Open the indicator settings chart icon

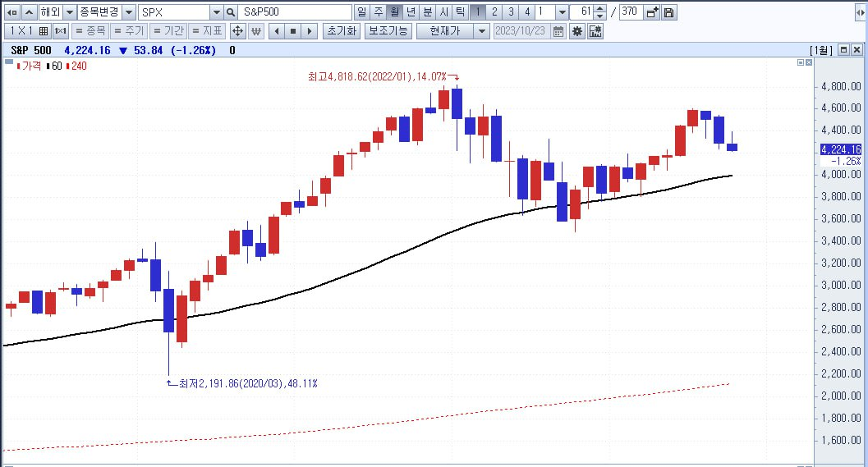(595, 31)
